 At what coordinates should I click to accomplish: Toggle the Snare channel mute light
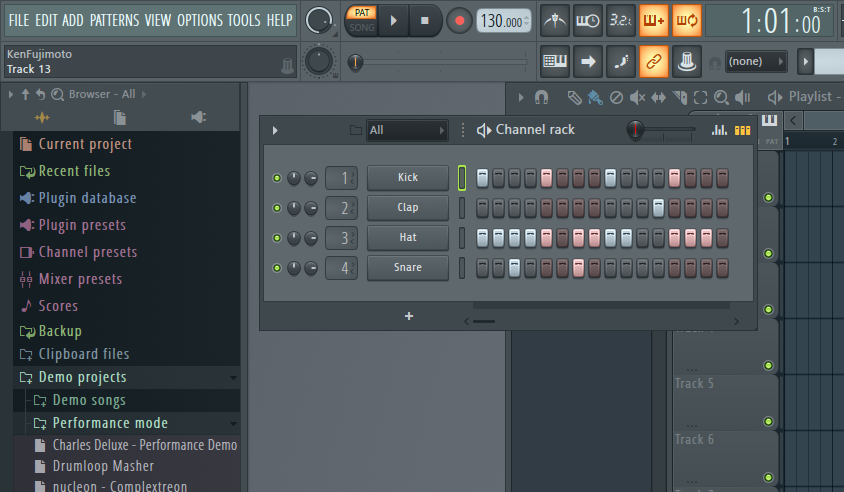coord(277,268)
